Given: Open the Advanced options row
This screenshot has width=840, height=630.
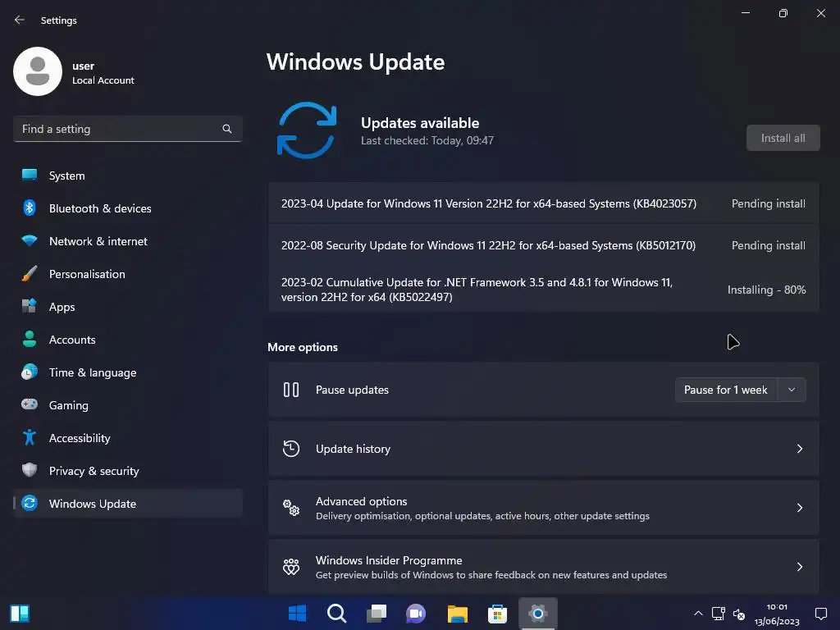Looking at the screenshot, I should tap(544, 507).
